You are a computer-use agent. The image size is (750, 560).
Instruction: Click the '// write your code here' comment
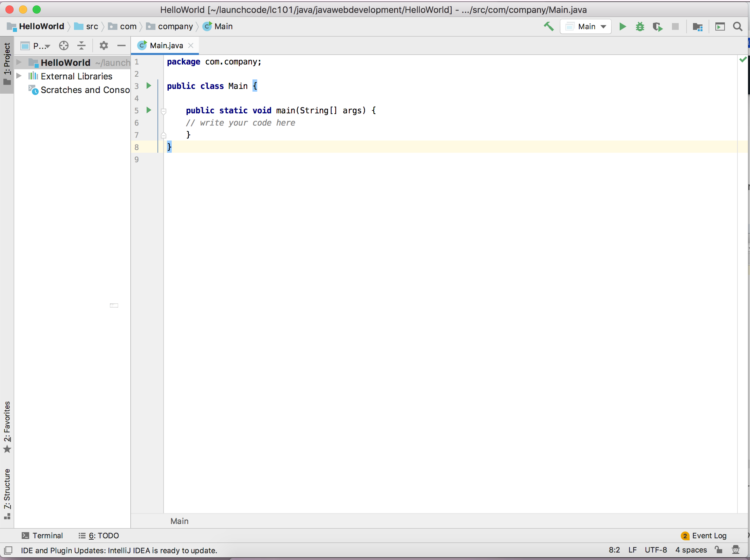[x=240, y=123]
